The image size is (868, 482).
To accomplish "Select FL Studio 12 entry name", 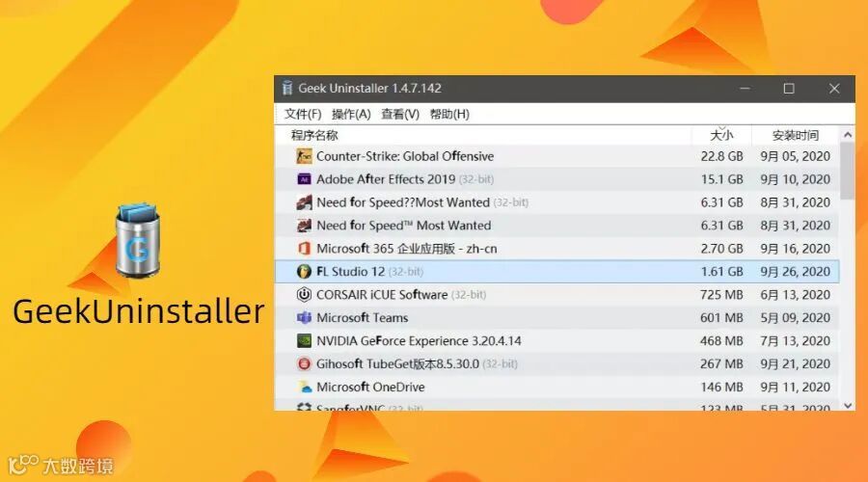I will pyautogui.click(x=350, y=272).
